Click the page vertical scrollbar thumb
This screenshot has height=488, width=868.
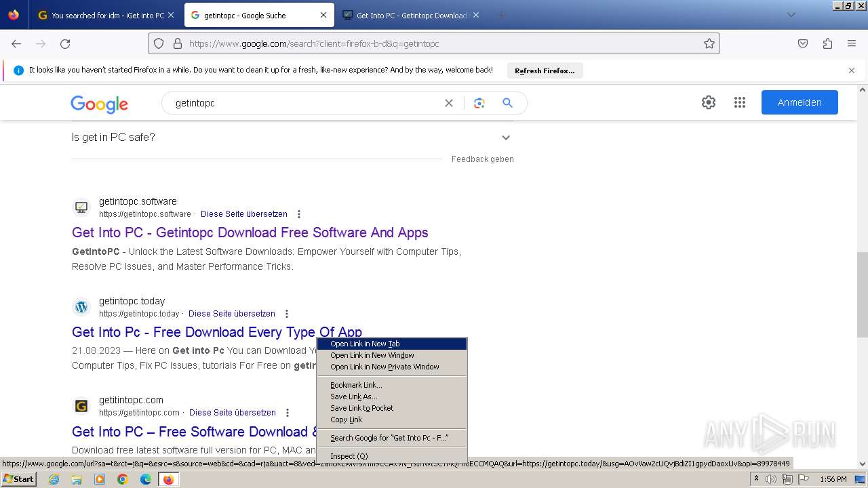(x=862, y=295)
